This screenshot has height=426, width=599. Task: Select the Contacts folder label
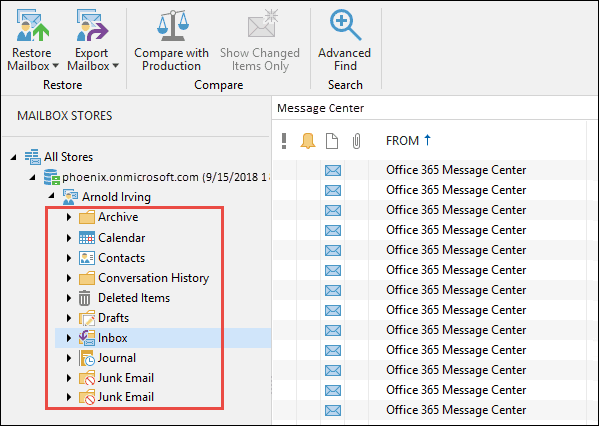121,258
